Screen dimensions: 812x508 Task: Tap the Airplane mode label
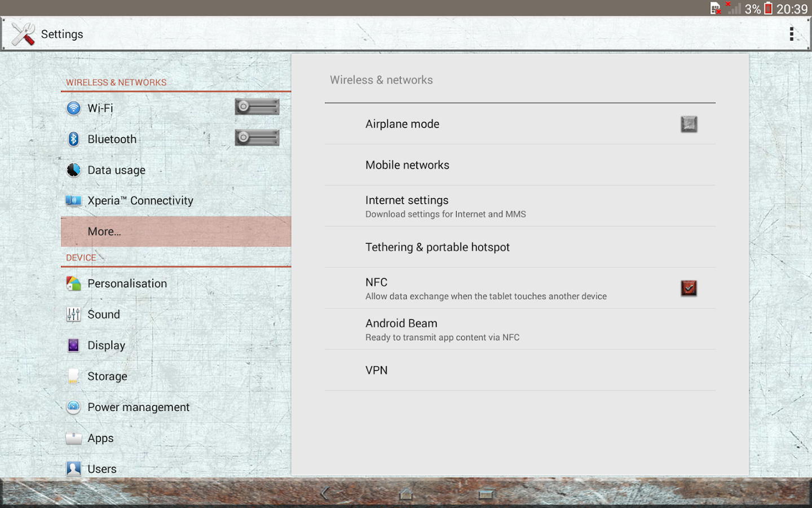(x=403, y=124)
